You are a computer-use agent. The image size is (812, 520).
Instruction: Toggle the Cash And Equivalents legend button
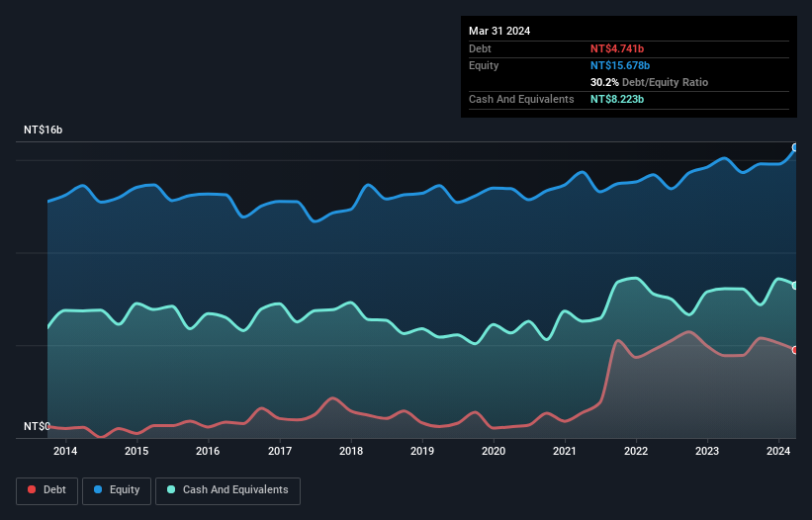[x=227, y=490]
